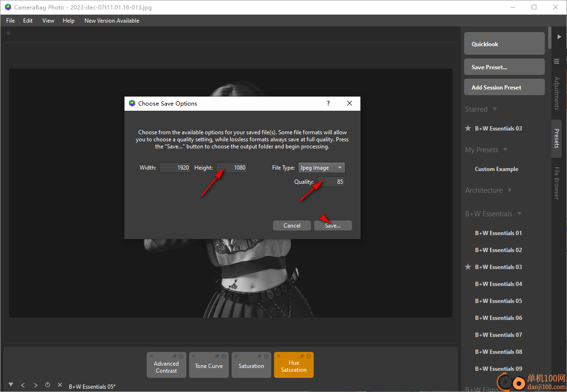Remove the Saturation tile with its X
Screen dimensions: 567x392
click(x=236, y=356)
